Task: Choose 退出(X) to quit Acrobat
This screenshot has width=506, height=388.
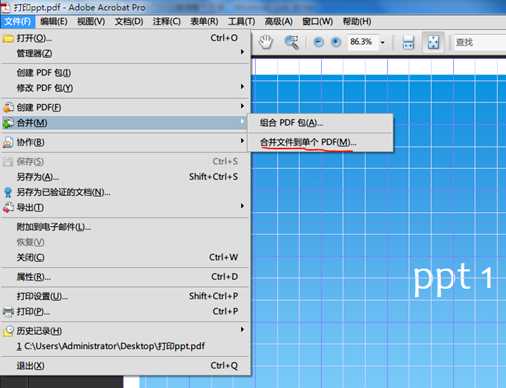Action: click(125, 366)
